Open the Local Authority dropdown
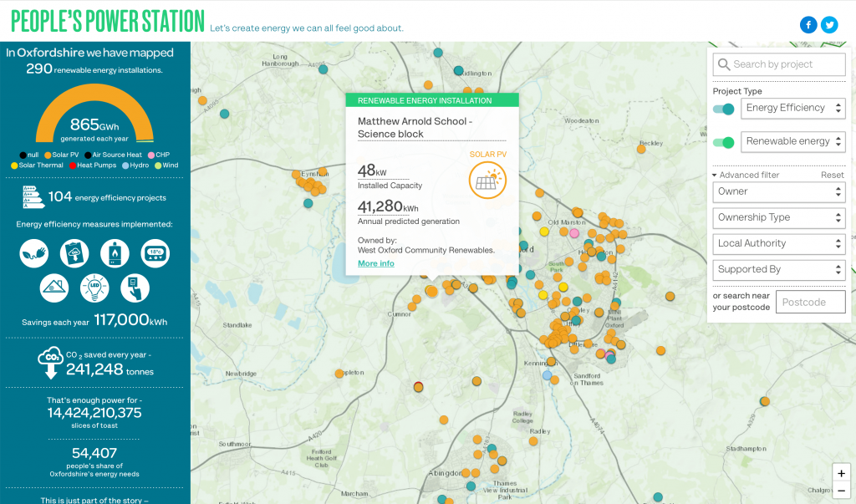 pos(779,244)
